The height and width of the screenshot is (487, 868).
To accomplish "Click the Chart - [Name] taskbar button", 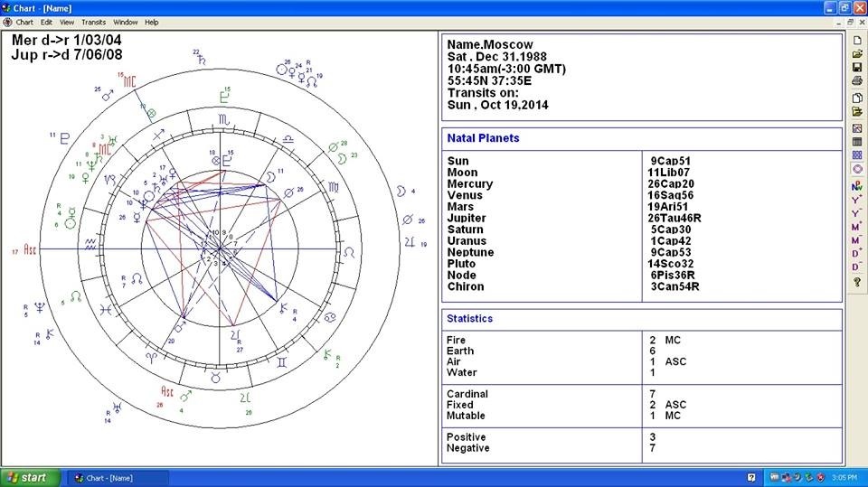I will coord(118,477).
